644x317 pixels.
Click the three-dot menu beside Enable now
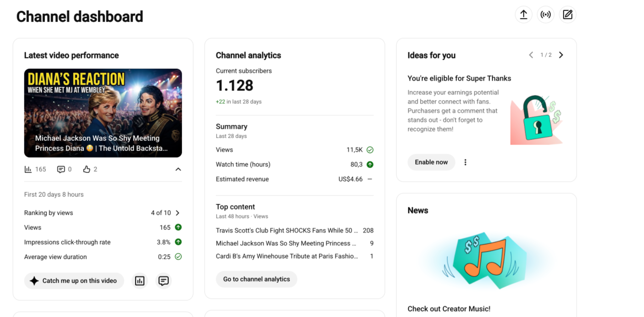465,162
